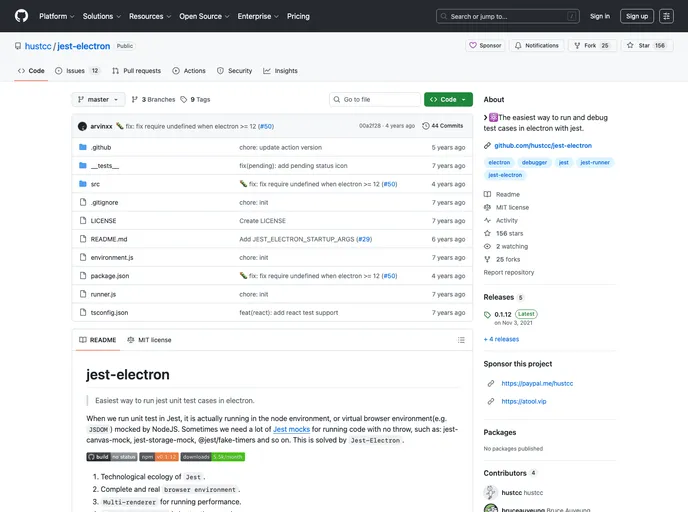Image resolution: width=688 pixels, height=512 pixels.
Task: Open the GitHub home logo
Action: tap(21, 16)
